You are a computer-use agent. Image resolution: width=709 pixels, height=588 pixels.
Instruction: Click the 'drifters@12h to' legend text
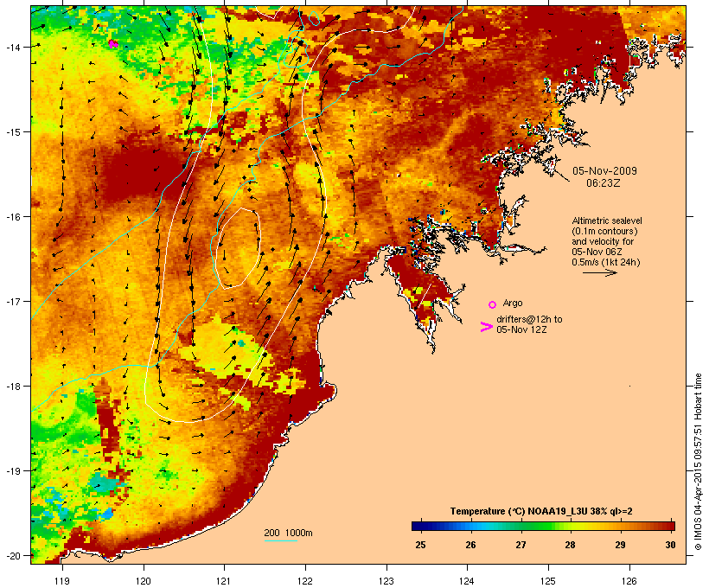(529, 319)
